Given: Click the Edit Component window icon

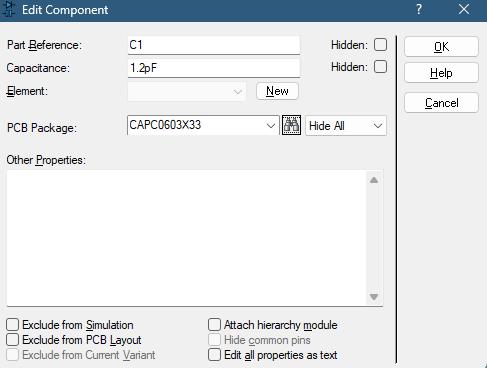Looking at the screenshot, I should click(x=10, y=9).
